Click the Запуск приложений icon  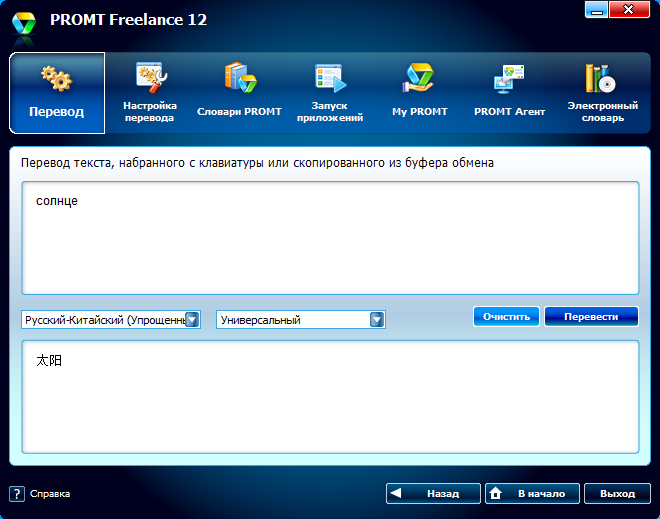point(329,79)
